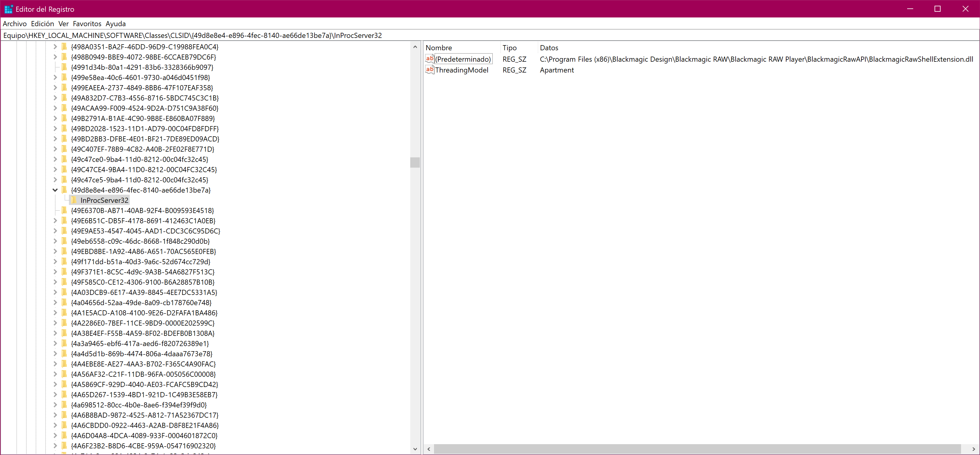Click the BlackmagicRawShellExtension.dll path data

point(756,59)
